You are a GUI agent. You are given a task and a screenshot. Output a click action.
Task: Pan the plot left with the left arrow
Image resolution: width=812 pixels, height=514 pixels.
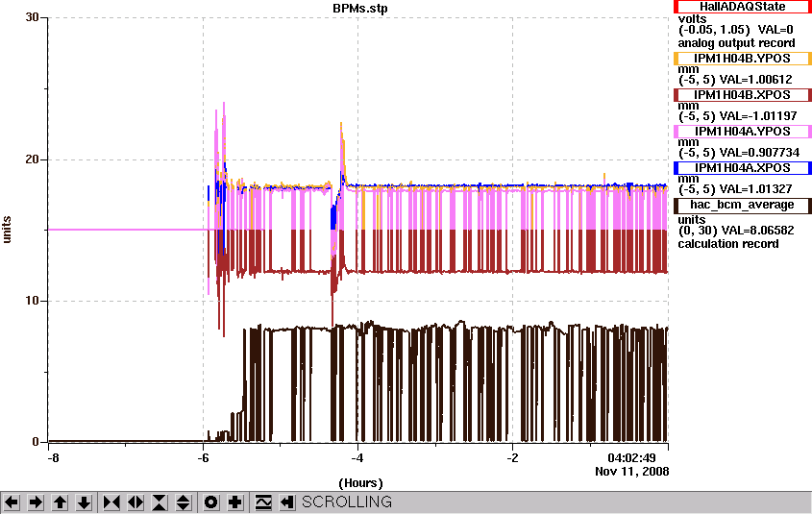[x=12, y=502]
